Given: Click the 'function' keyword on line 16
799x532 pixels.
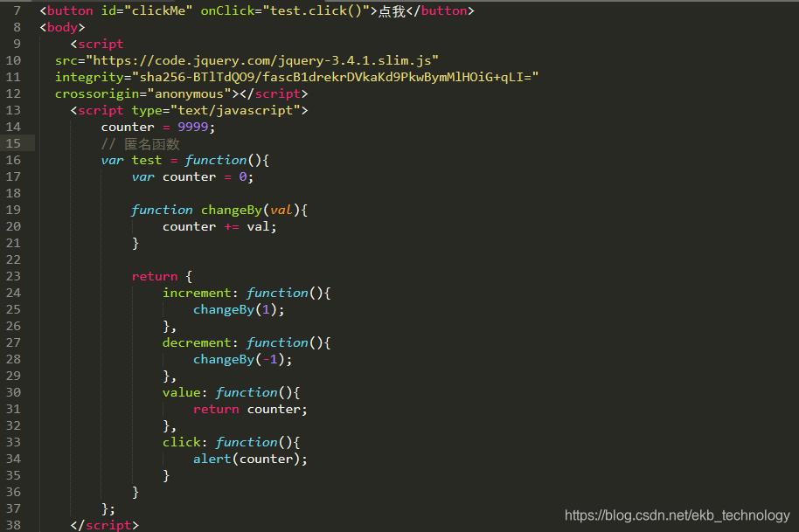Looking at the screenshot, I should 216,161.
